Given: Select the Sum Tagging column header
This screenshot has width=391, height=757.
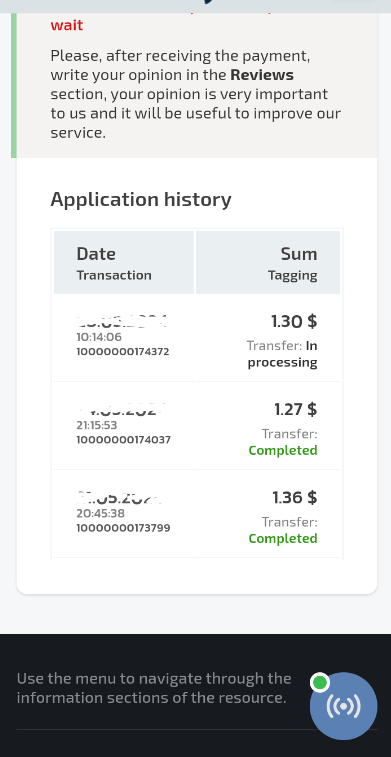Looking at the screenshot, I should click(268, 262).
